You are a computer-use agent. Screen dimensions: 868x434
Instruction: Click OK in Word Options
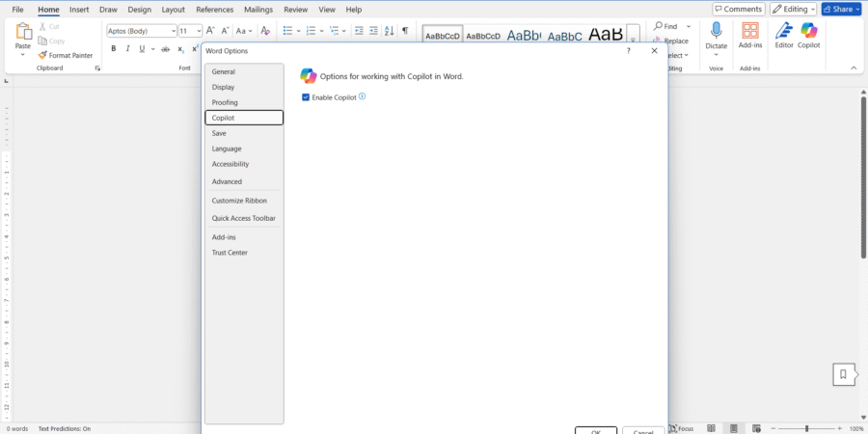tap(596, 431)
